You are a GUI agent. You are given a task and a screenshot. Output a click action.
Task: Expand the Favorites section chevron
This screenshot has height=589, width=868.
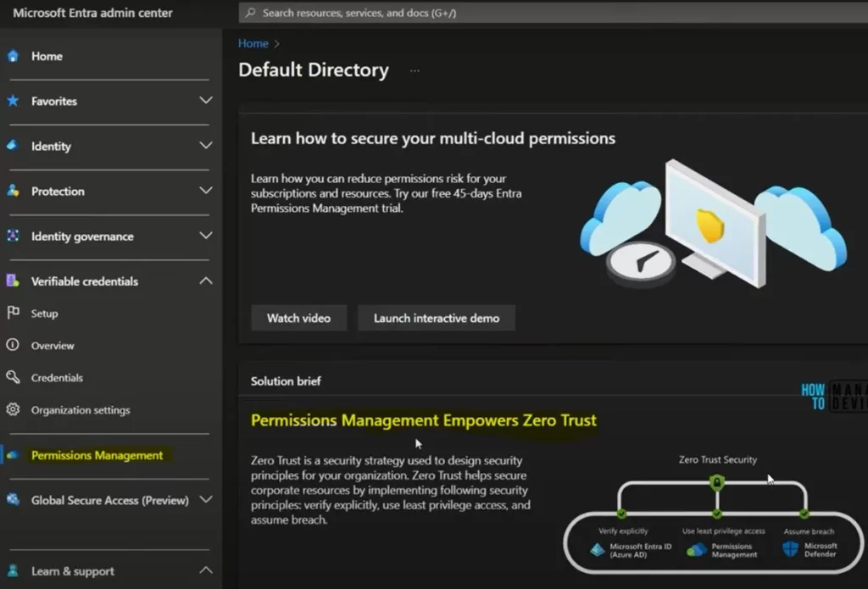206,100
